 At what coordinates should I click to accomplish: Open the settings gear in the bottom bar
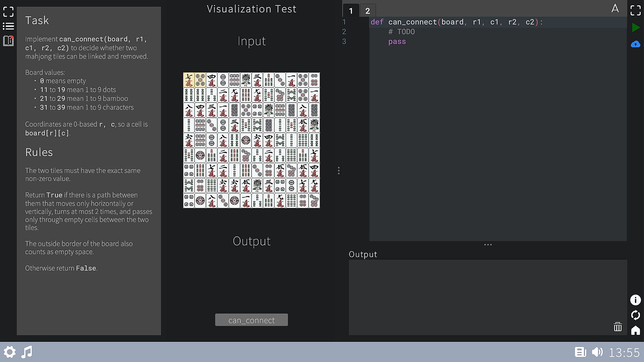pyautogui.click(x=10, y=352)
